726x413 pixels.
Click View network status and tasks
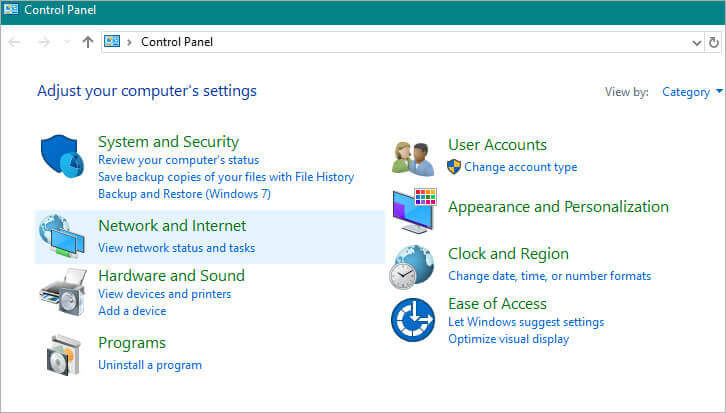click(176, 248)
